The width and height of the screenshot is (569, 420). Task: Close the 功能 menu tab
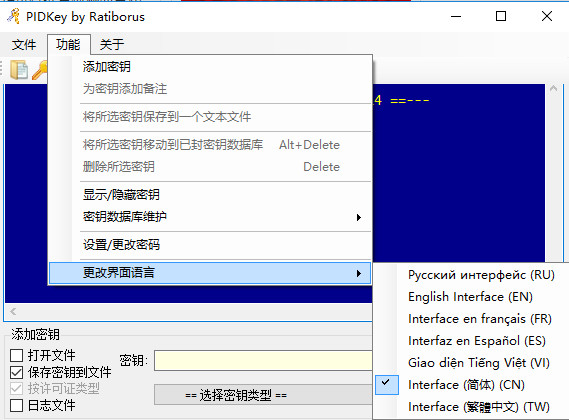(x=68, y=45)
